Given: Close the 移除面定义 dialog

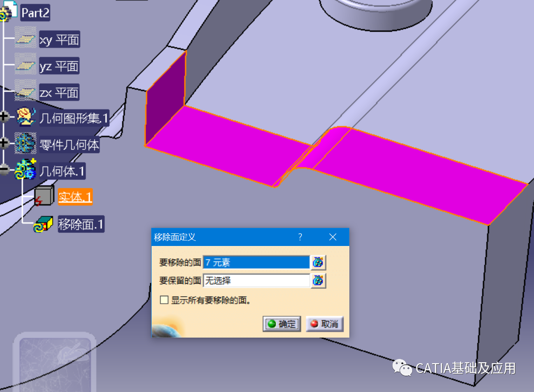Looking at the screenshot, I should click(333, 237).
